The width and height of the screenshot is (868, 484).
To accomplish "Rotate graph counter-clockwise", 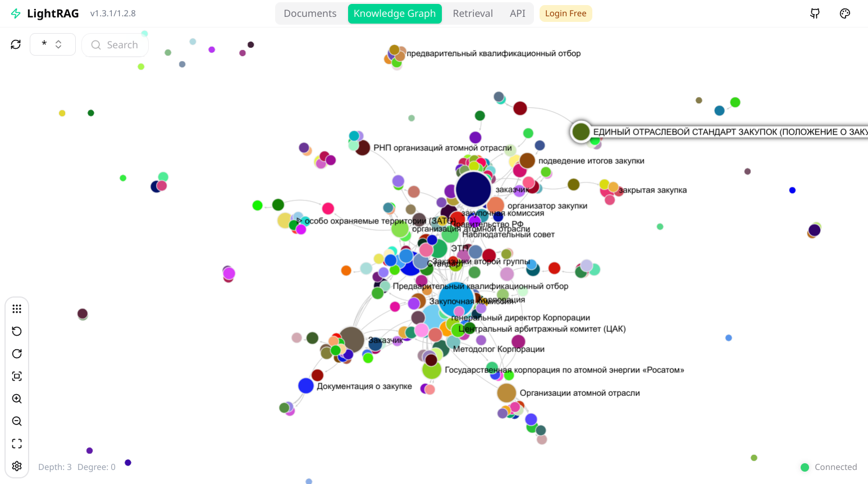I will pyautogui.click(x=17, y=331).
